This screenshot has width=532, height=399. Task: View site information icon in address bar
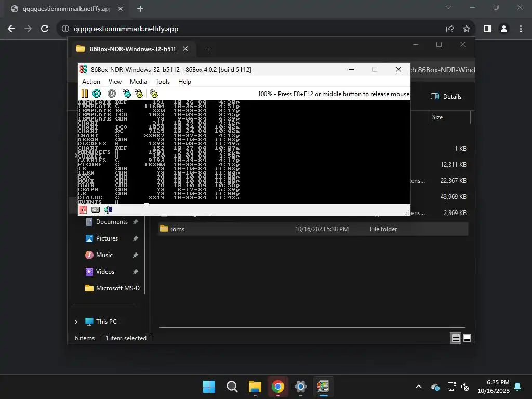65,29
